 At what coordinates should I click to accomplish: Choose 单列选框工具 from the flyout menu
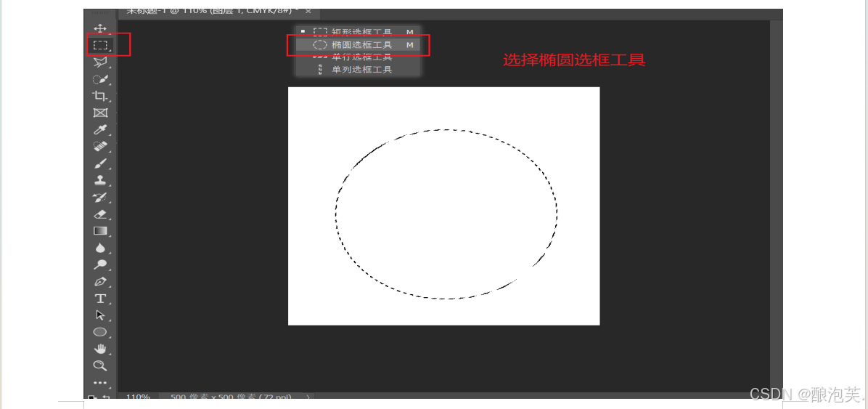coord(358,70)
